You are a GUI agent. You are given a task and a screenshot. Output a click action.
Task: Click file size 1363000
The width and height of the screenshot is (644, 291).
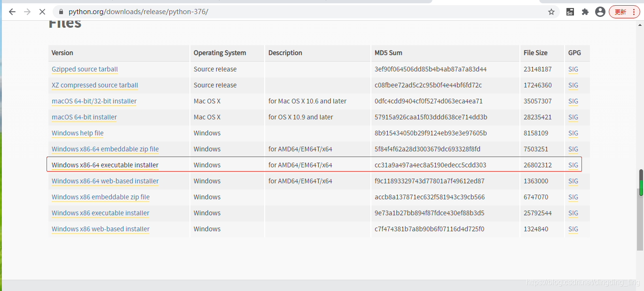tap(536, 181)
